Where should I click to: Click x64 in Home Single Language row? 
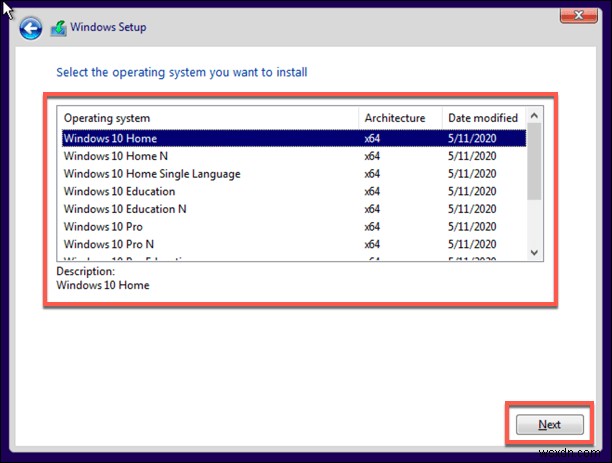pyautogui.click(x=372, y=174)
